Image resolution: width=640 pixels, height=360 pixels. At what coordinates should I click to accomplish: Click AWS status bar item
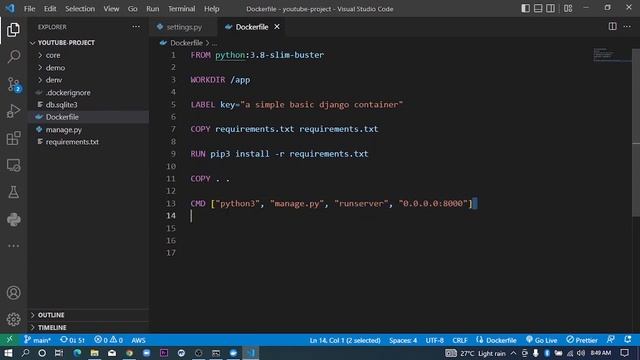coord(138,340)
